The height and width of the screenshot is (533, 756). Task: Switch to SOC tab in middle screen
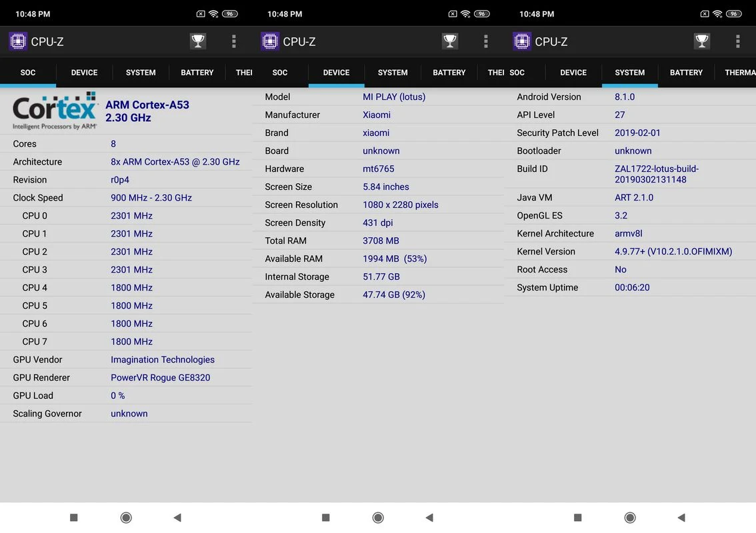[280, 73]
